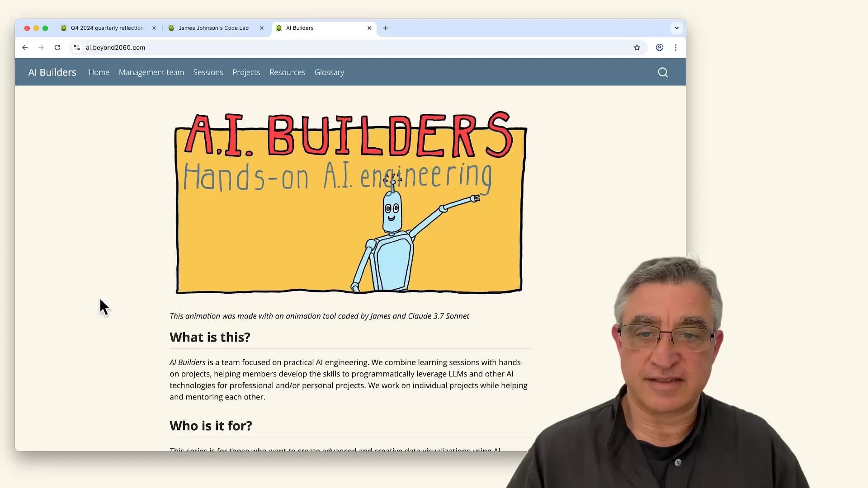This screenshot has height=488, width=868.
Task: Bookmark this page with the star icon
Action: [x=637, y=47]
